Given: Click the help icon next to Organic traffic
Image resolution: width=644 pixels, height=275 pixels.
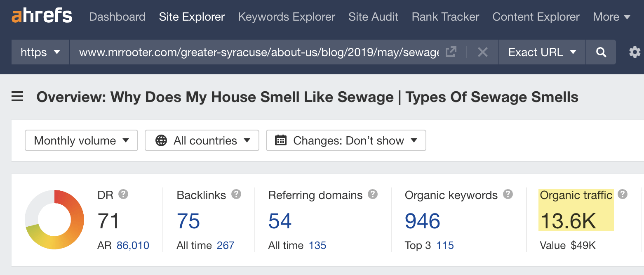Looking at the screenshot, I should tap(622, 194).
